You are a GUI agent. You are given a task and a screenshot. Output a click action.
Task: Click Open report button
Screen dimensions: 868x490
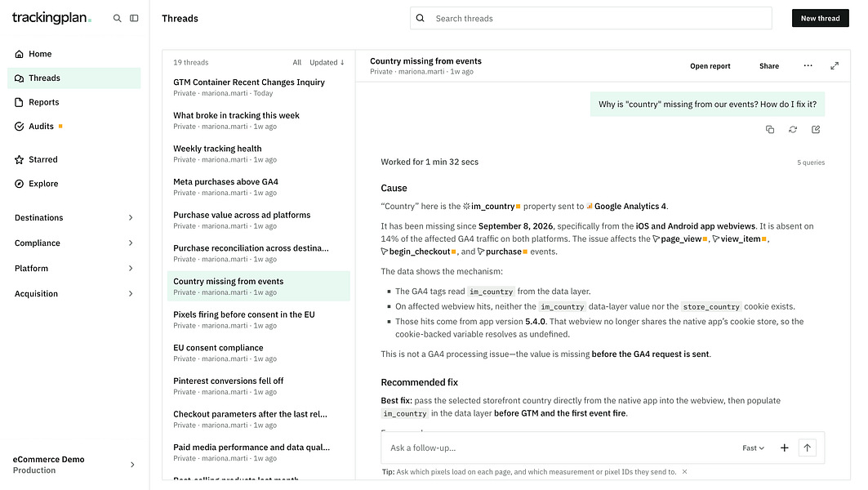(x=710, y=66)
